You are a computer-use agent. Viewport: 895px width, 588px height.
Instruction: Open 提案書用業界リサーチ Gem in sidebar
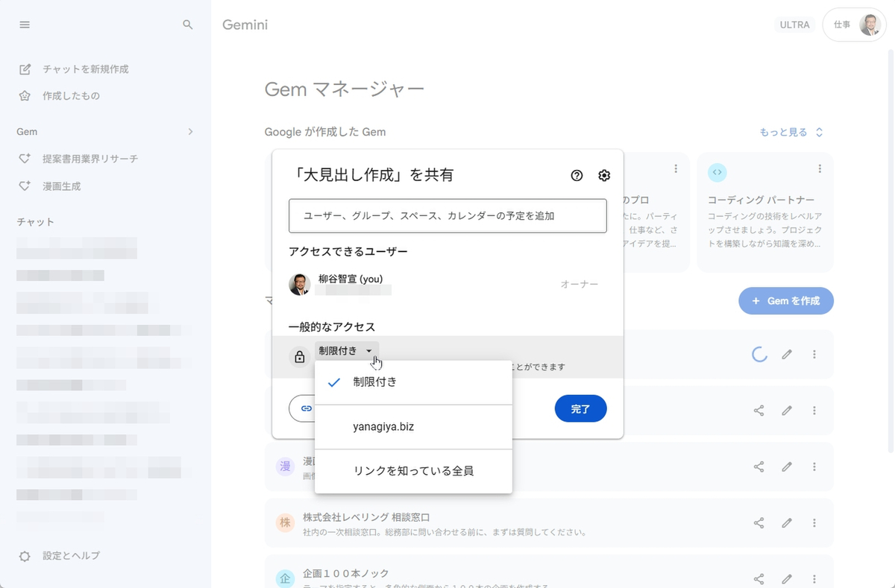pos(90,159)
